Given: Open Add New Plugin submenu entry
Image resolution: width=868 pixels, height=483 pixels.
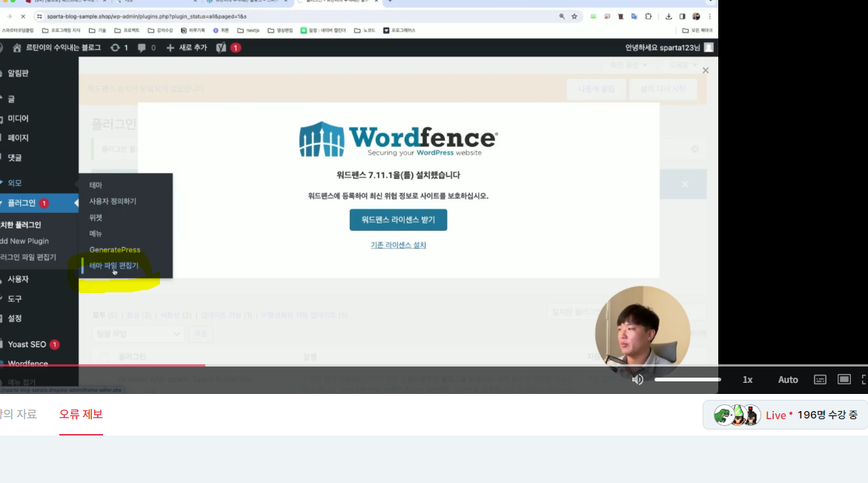Looking at the screenshot, I should point(24,241).
